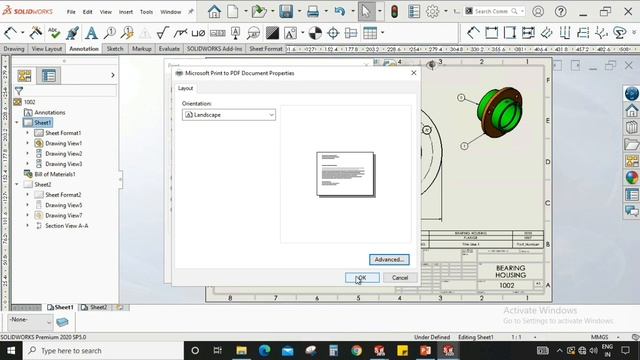Image resolution: width=640 pixels, height=360 pixels.
Task: Click the Layout tab in the dialog
Action: (185, 88)
